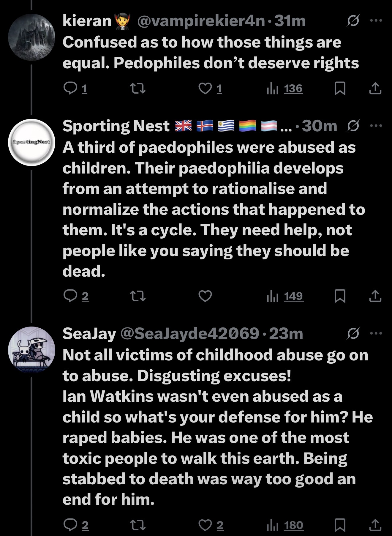Like Sporting Nest's tweet
Screen dimensions: 392x536
[x=205, y=296]
